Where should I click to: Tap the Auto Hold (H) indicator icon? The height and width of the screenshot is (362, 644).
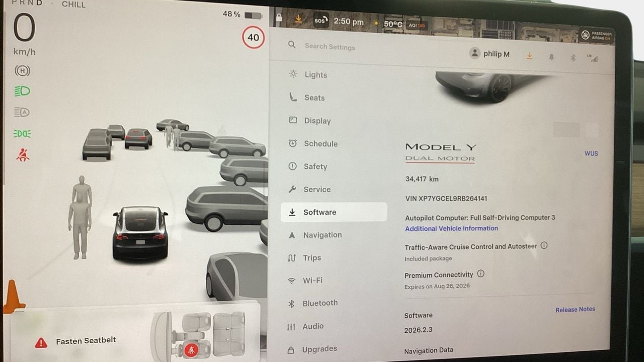(x=22, y=71)
